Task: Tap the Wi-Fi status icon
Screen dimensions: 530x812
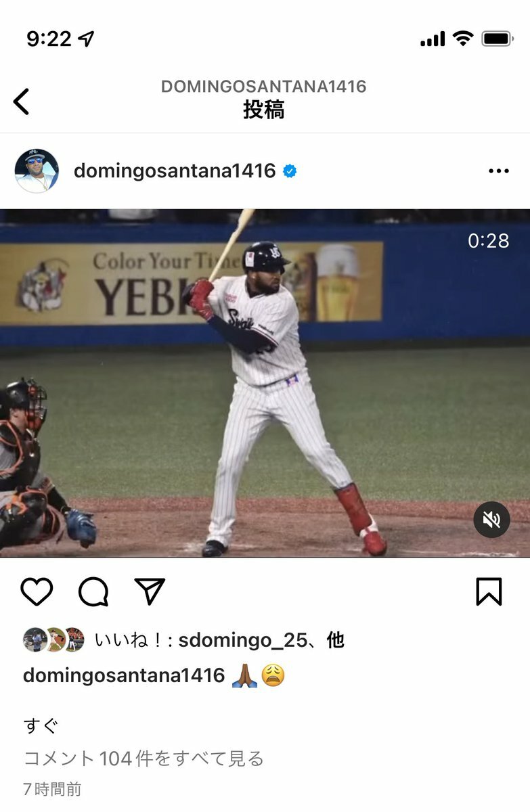Action: [463, 39]
